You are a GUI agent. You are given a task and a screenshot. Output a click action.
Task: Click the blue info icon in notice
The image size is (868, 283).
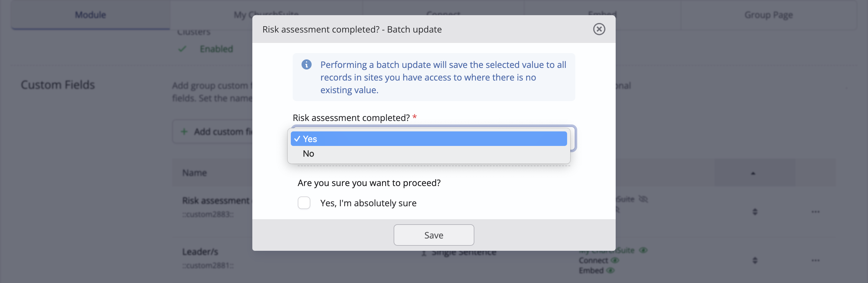click(x=306, y=64)
